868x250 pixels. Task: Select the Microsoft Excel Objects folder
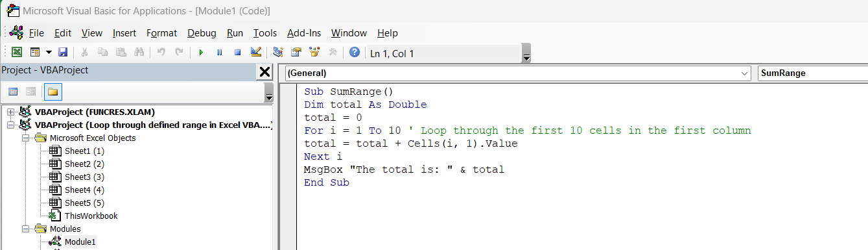click(93, 138)
